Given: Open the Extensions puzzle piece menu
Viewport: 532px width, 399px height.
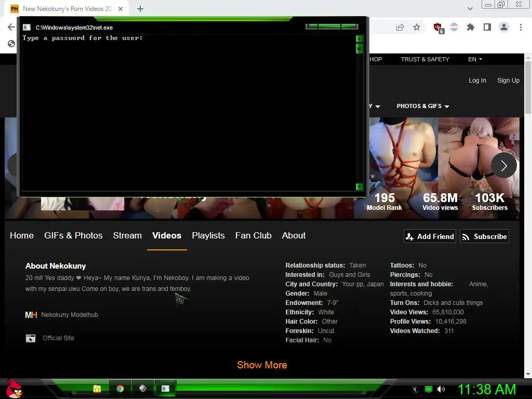Looking at the screenshot, I should click(x=471, y=27).
